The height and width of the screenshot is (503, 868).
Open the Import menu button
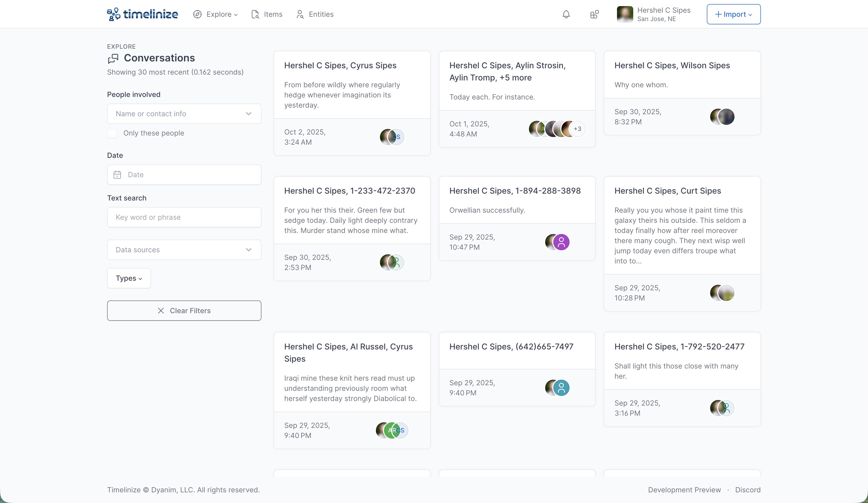733,14
